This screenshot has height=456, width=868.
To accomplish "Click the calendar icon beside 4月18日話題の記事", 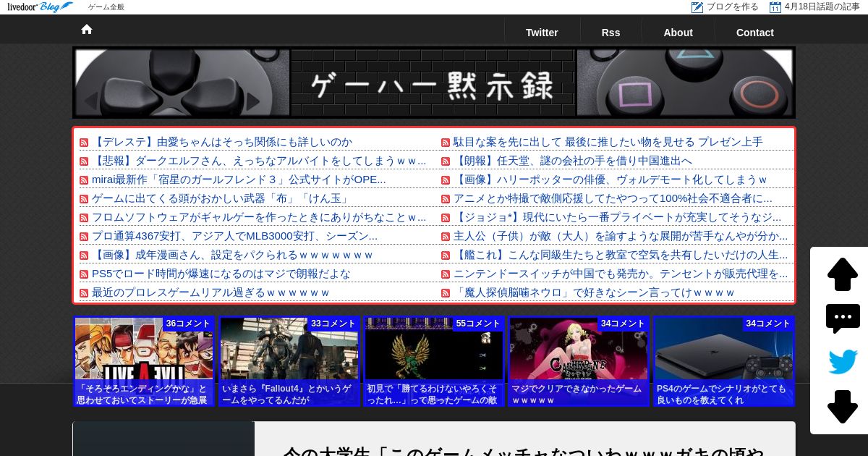I will tap(775, 7).
